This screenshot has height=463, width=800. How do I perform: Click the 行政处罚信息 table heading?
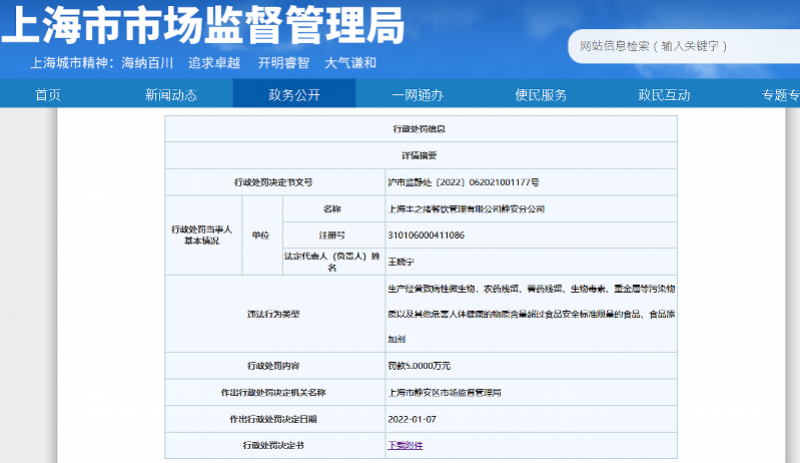(x=419, y=129)
